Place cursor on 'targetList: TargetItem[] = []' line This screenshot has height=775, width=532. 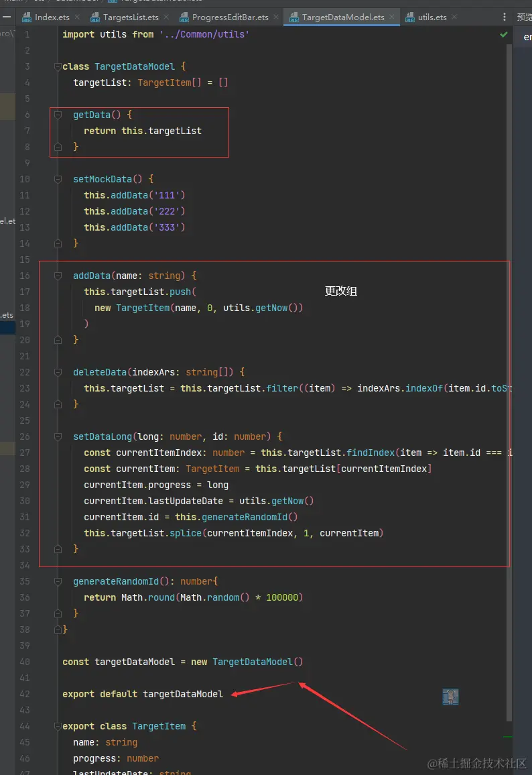pos(151,82)
